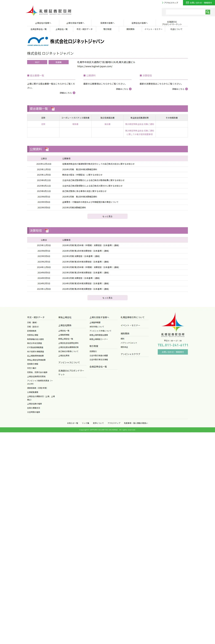Focus the site search input field
This screenshot has width=215, height=644.
[x=186, y=12]
